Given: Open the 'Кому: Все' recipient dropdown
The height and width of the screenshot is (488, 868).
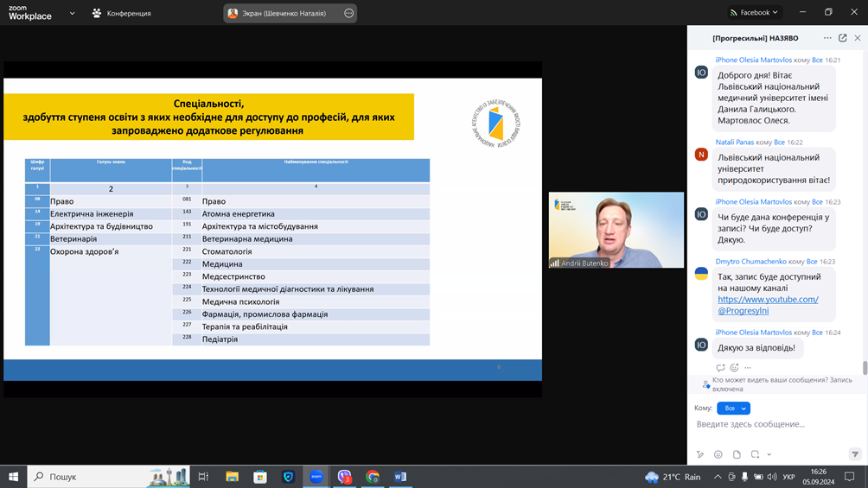Looking at the screenshot, I should tap(733, 408).
